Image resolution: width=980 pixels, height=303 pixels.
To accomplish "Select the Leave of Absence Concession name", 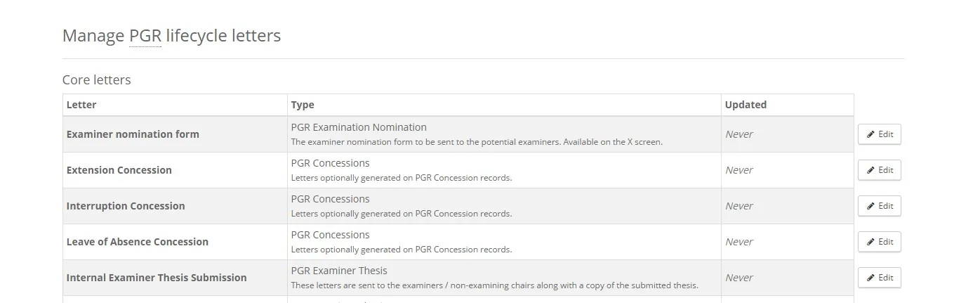I will coord(138,242).
